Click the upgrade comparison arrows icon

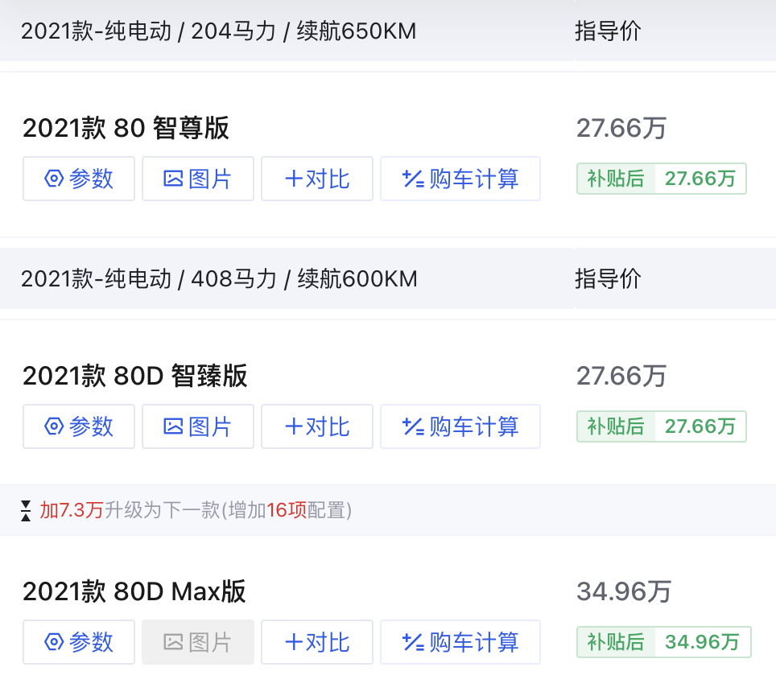[26, 511]
